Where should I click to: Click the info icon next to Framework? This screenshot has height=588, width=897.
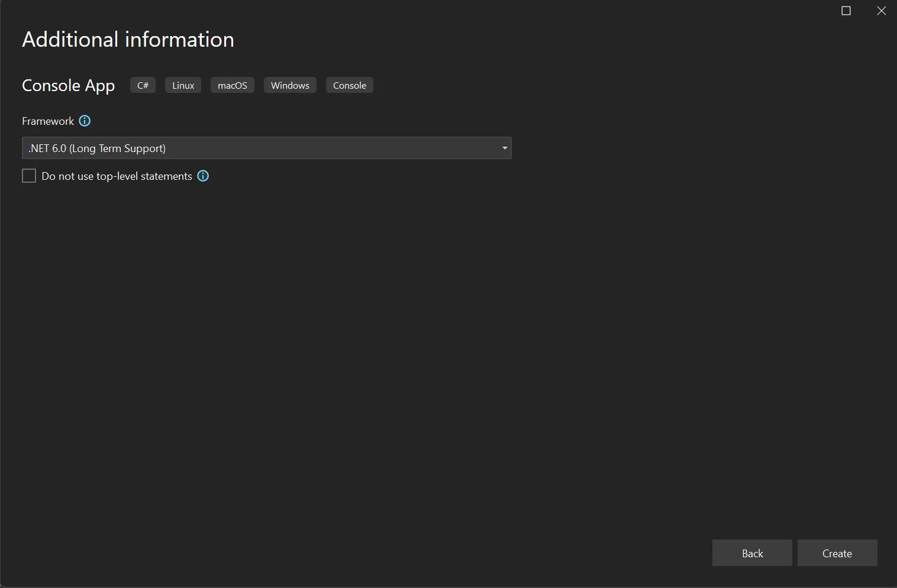point(85,121)
